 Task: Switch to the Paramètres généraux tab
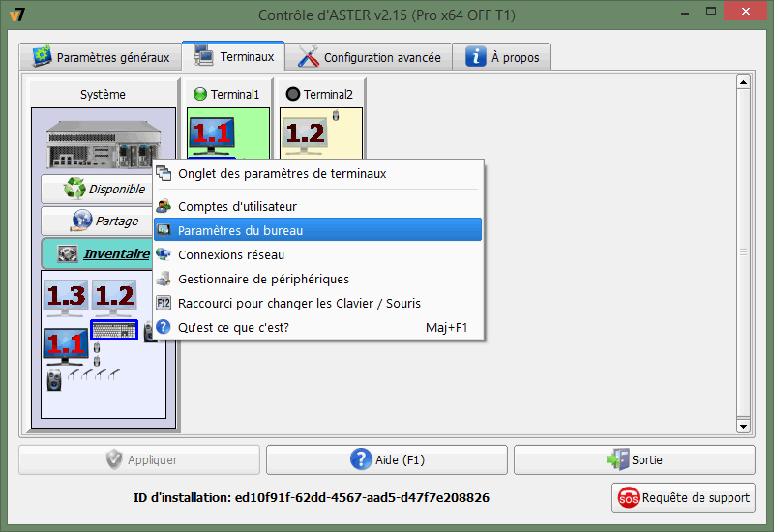pos(101,57)
